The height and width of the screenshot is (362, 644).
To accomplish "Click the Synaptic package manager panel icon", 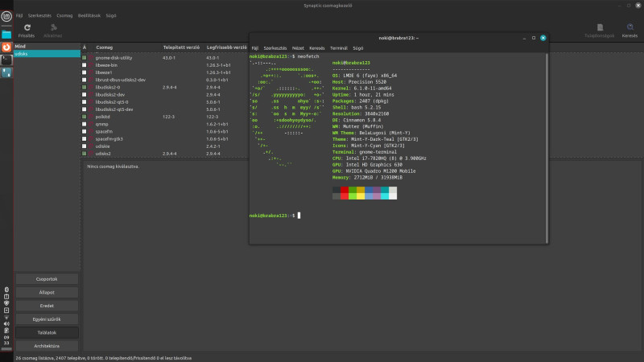I will (x=6, y=72).
